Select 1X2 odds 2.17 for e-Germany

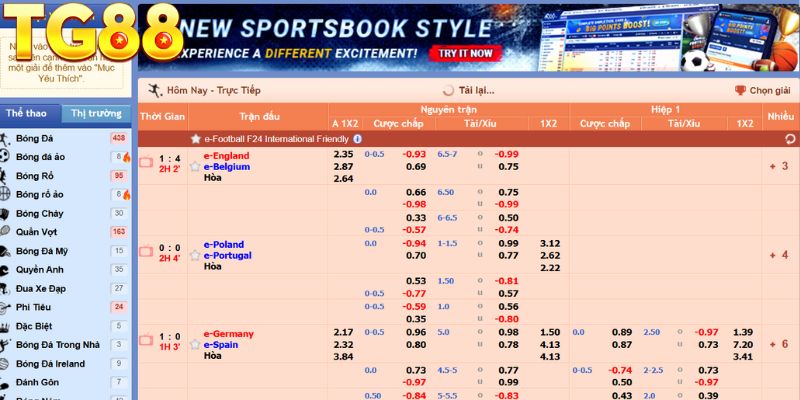[x=343, y=332]
